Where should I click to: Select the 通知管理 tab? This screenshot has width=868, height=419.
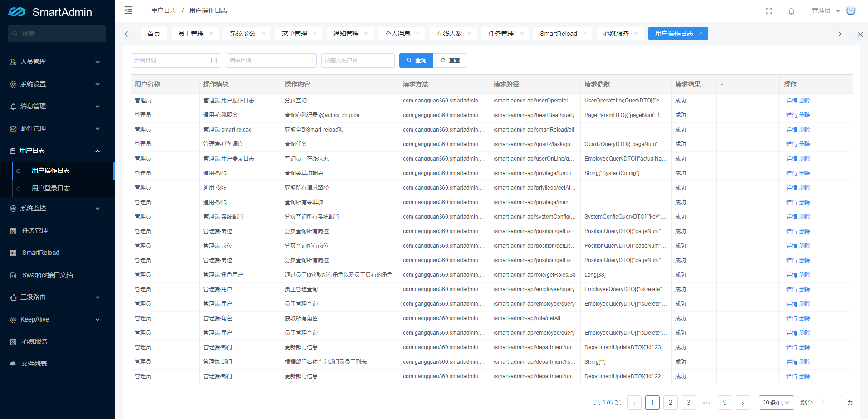tap(347, 33)
